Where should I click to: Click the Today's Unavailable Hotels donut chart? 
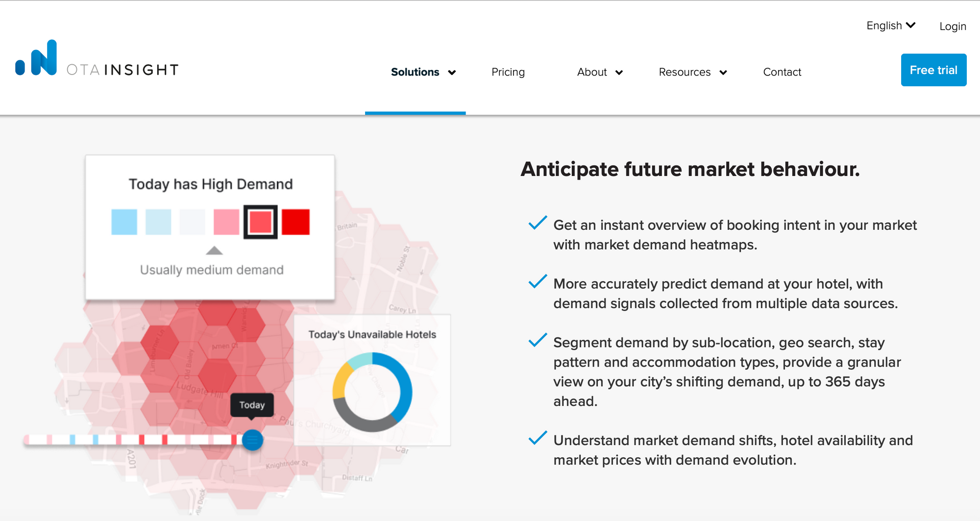coord(372,392)
